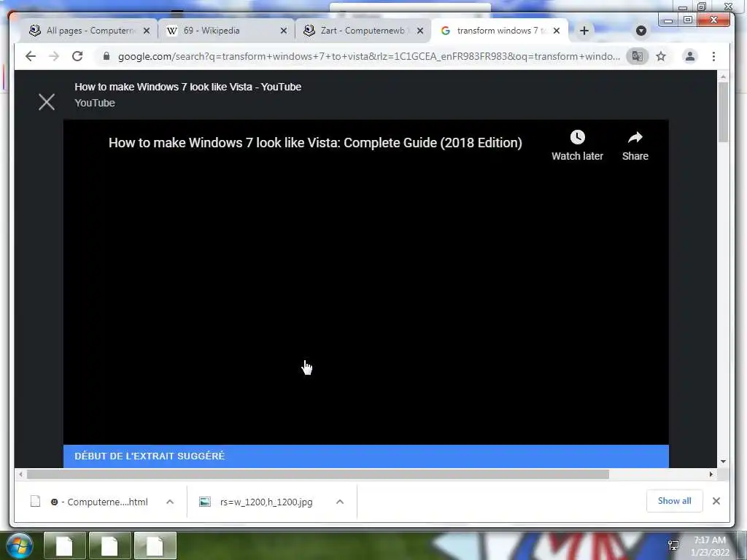Viewport: 747px width, 560px height.
Task: Click the horizontal scrollbar left arrow
Action: (20, 474)
